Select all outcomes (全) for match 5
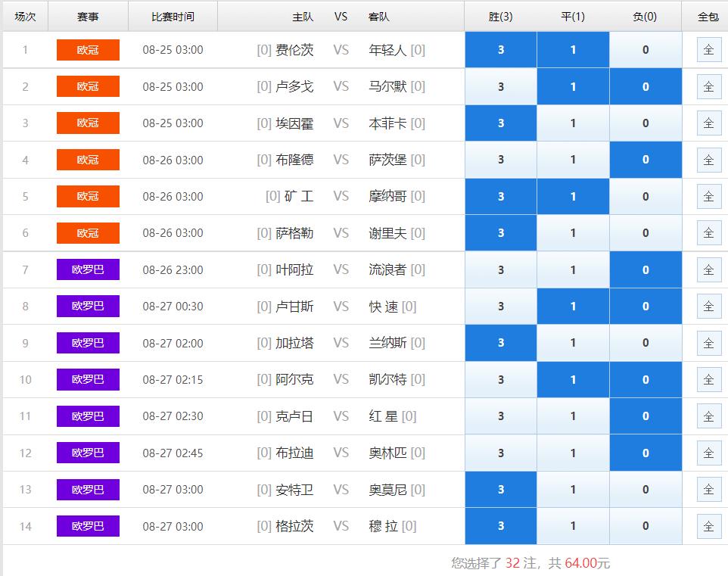 coord(708,197)
